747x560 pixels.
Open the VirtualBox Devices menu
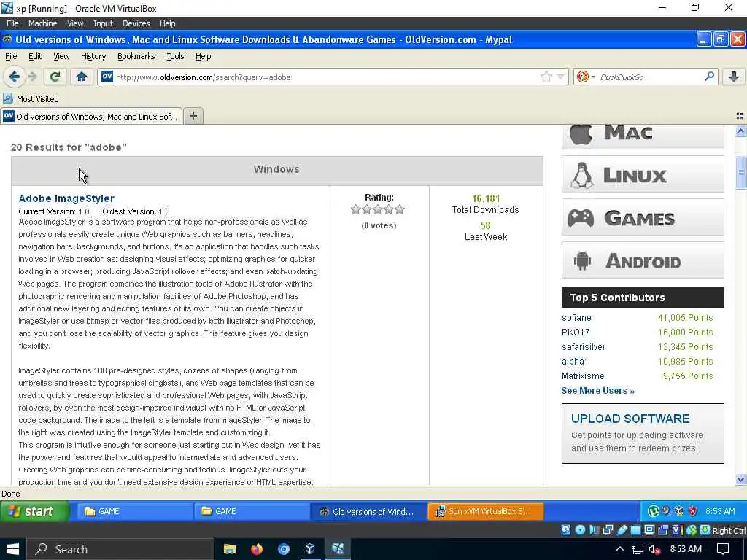coord(136,23)
